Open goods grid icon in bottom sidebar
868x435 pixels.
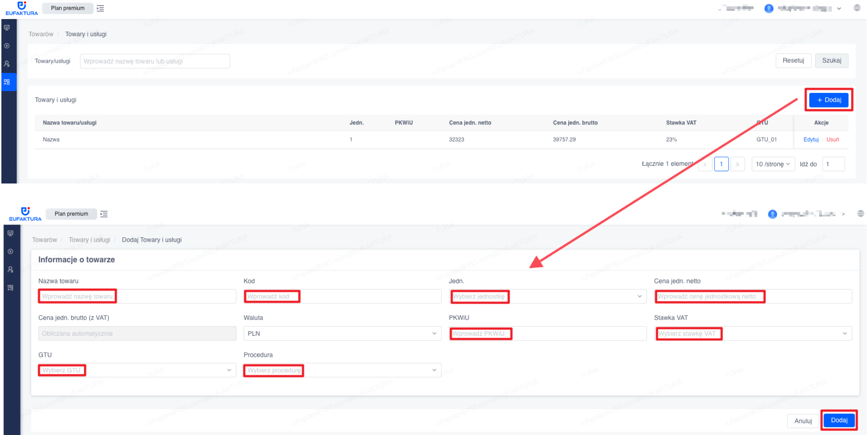click(10, 288)
